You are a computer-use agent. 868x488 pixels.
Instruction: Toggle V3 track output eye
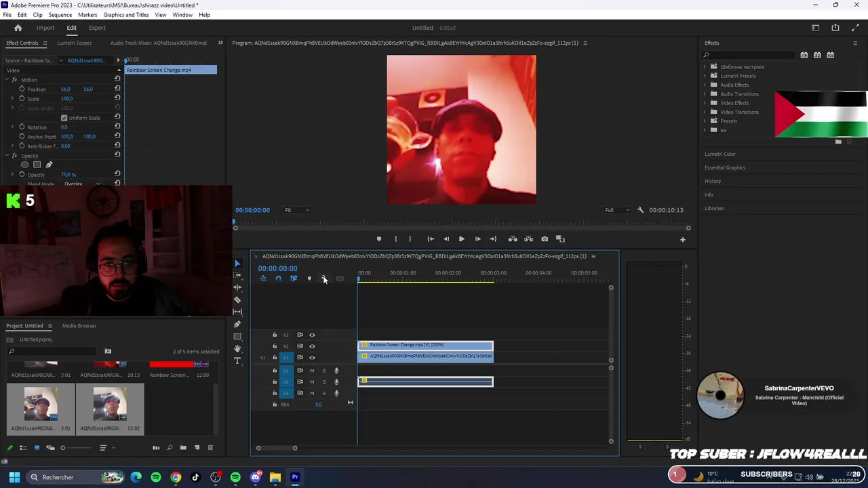[312, 335]
